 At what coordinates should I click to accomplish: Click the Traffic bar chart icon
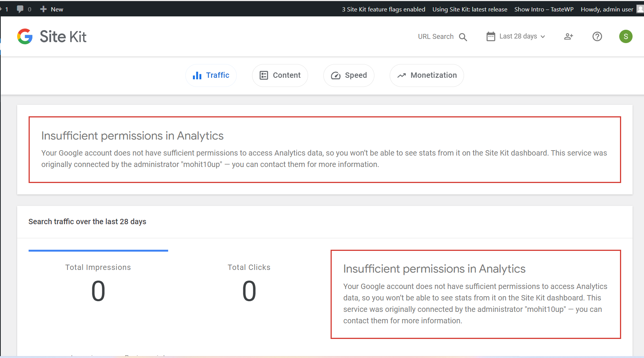coord(197,75)
